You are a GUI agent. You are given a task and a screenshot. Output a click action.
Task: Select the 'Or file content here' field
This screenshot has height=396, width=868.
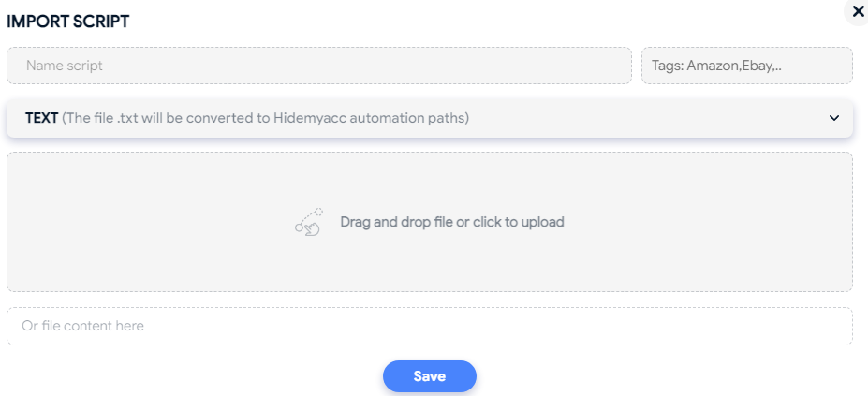[430, 326]
